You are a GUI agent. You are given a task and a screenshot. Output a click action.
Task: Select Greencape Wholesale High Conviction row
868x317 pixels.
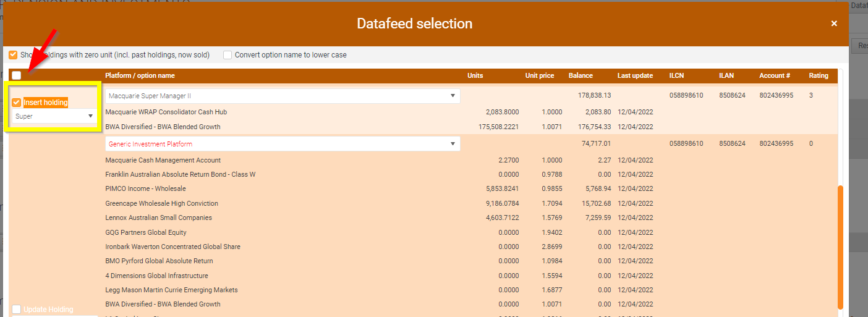point(471,203)
